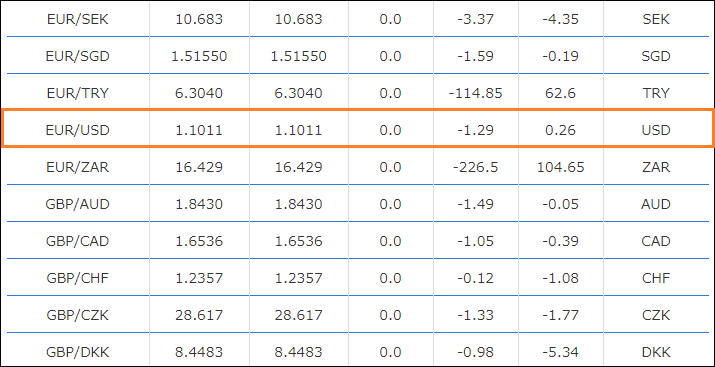715x367 pixels.
Task: Click the TRY currency code cell
Action: (x=656, y=93)
